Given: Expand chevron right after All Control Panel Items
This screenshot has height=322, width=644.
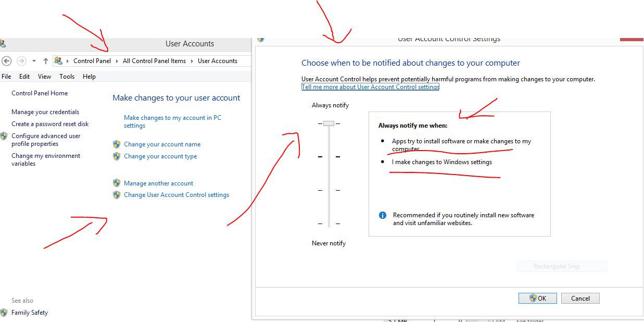Looking at the screenshot, I should [x=192, y=61].
